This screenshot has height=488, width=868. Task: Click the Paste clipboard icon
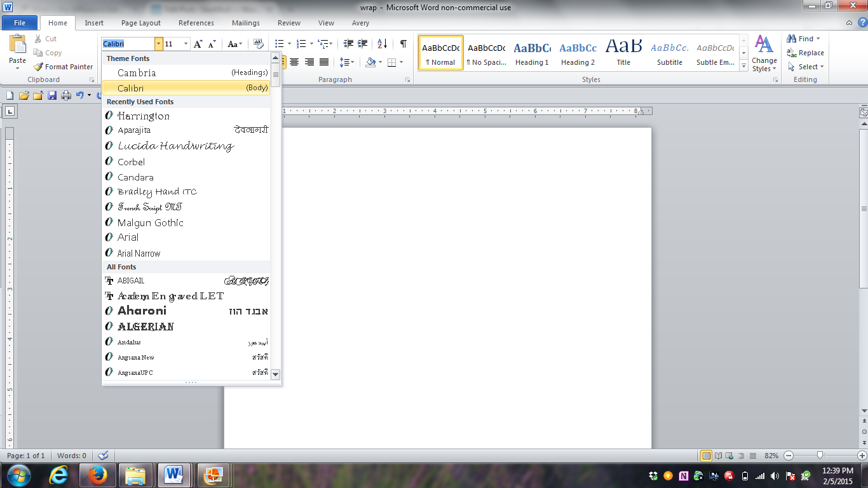click(x=18, y=46)
